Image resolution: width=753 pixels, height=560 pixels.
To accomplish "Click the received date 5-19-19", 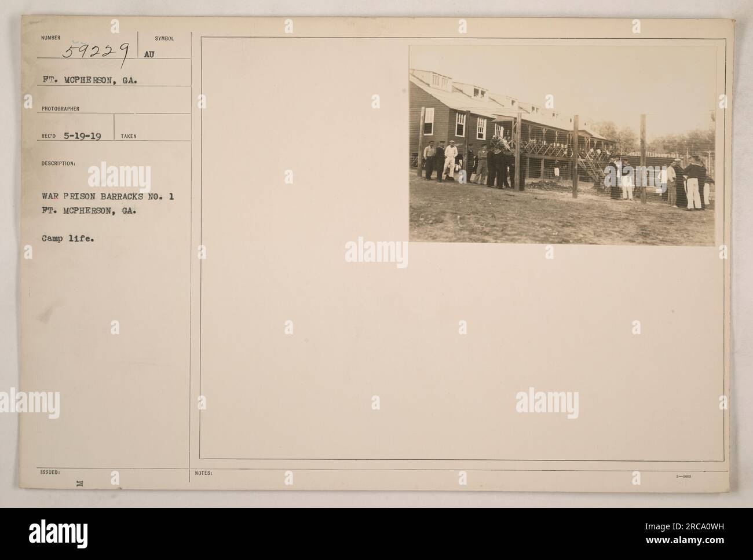I will [x=83, y=136].
